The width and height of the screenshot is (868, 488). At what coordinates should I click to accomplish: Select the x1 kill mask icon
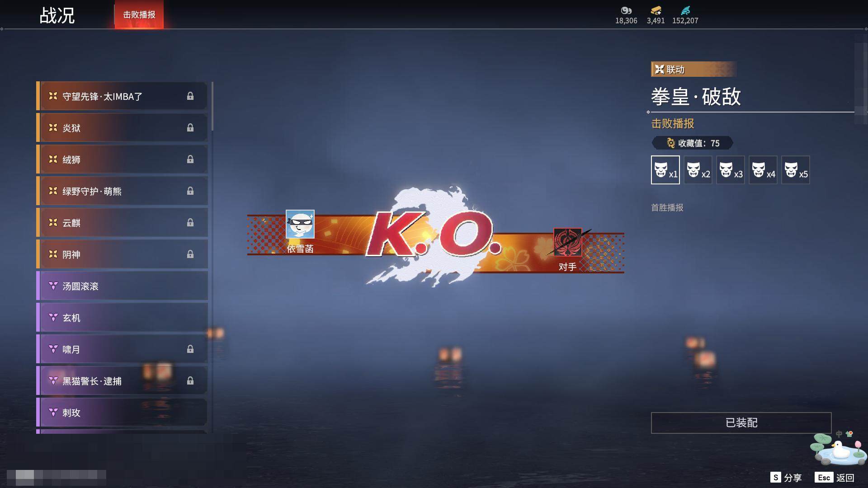click(665, 170)
